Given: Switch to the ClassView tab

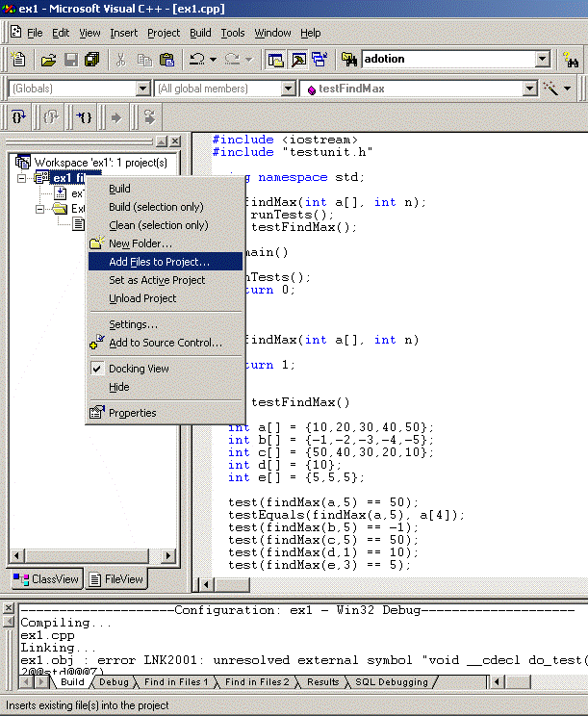Looking at the screenshot, I should point(45,579).
